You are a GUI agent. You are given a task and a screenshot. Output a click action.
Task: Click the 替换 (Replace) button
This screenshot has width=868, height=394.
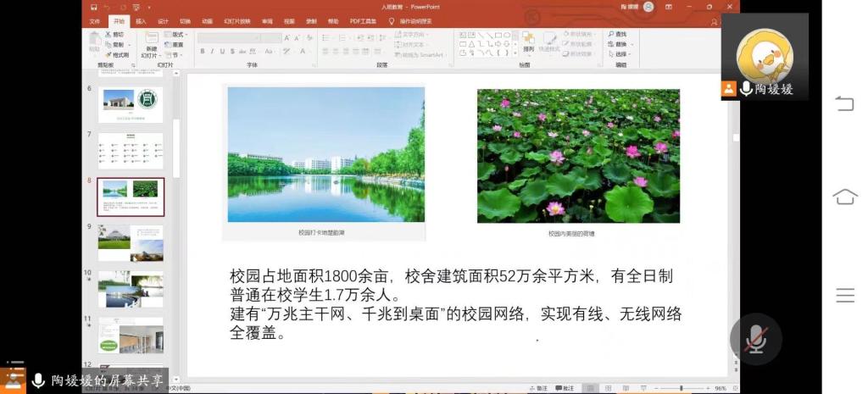(620, 44)
